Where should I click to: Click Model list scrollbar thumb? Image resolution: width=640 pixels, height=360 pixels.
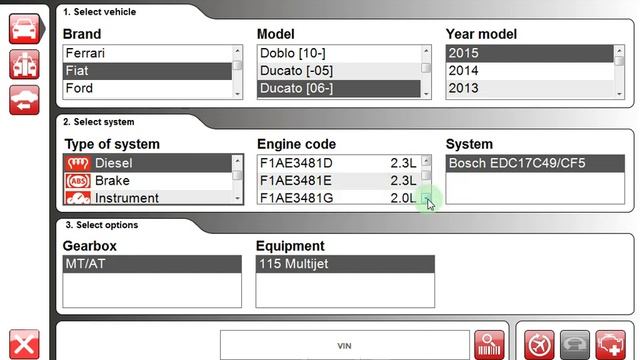click(426, 67)
